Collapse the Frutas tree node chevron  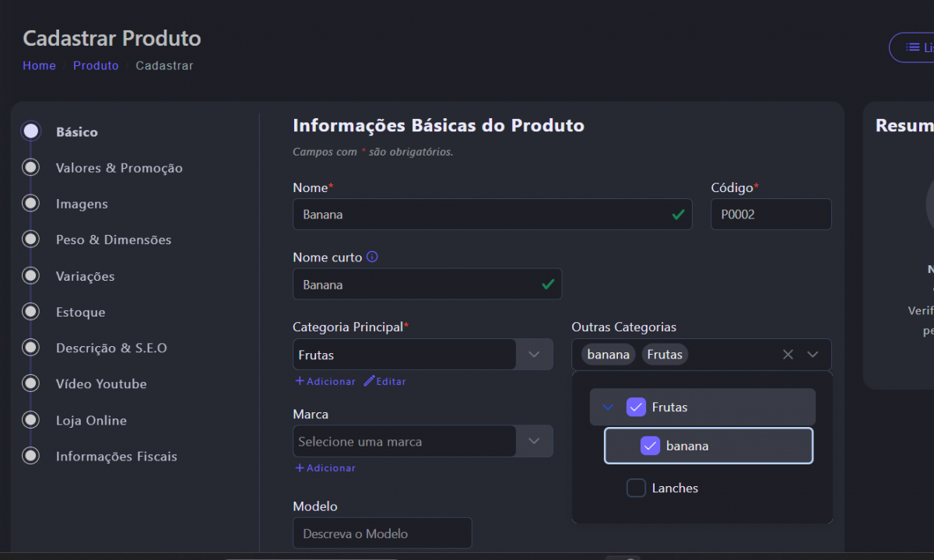pos(609,407)
